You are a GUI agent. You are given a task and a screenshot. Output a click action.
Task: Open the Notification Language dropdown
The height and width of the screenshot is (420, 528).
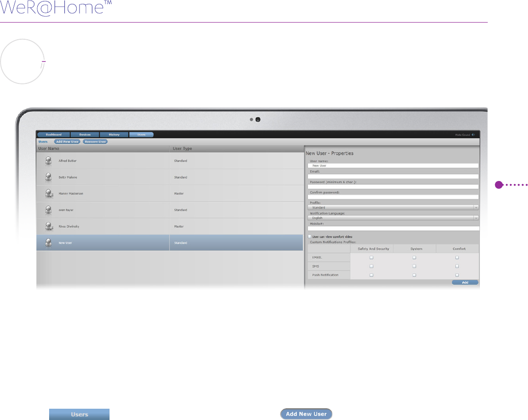coord(393,218)
